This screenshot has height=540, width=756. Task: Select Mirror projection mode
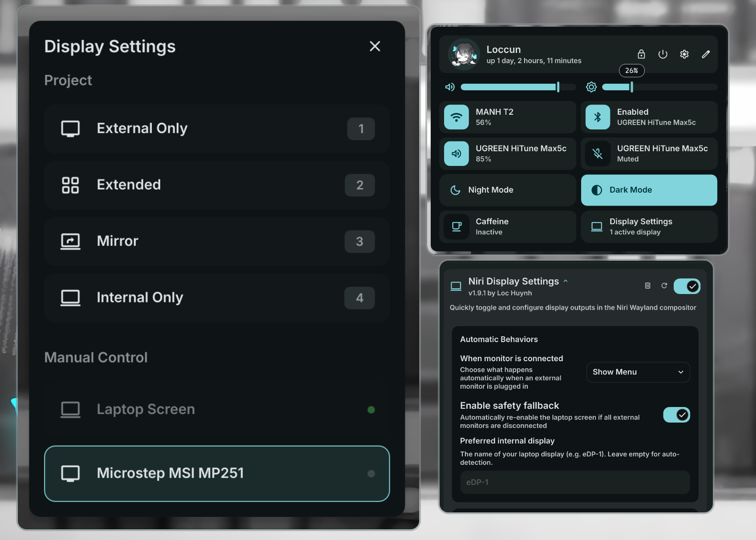(x=217, y=241)
